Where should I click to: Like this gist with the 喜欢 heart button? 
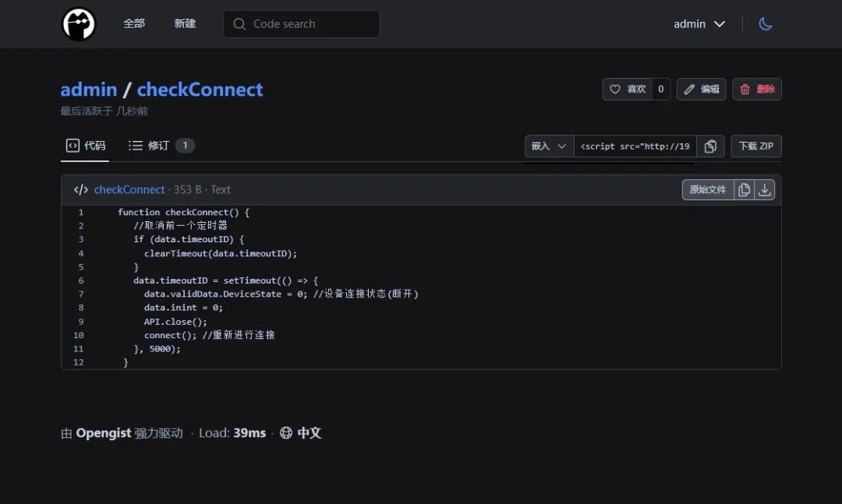coord(628,90)
